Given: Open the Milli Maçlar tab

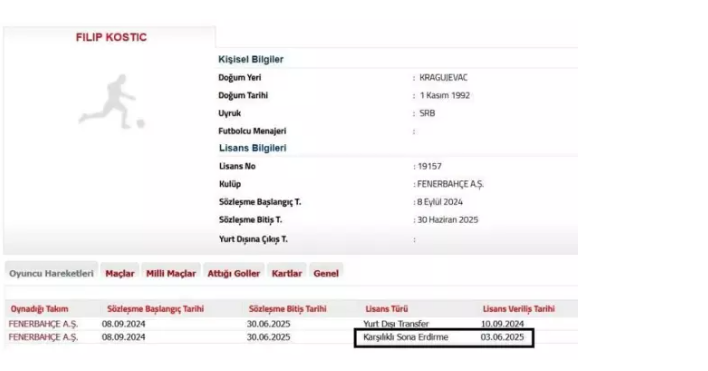Looking at the screenshot, I should (171, 274).
